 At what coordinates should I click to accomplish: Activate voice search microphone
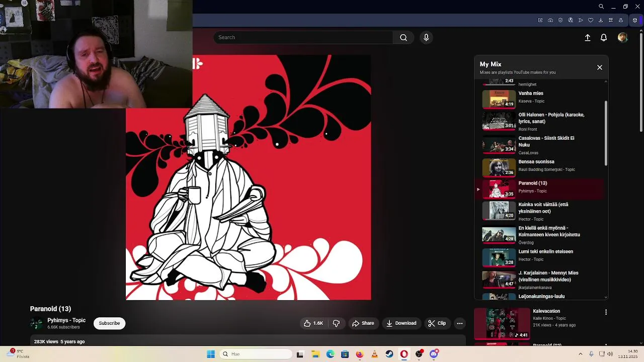click(426, 37)
